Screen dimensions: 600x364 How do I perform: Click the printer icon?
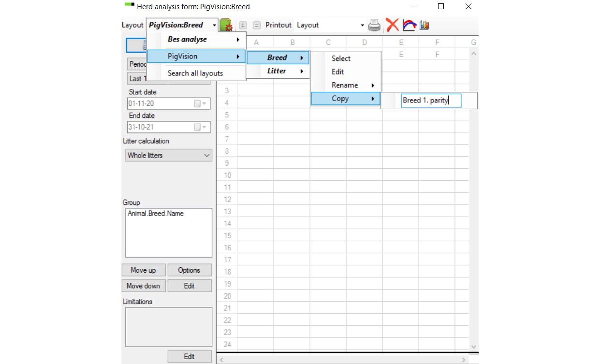[375, 25]
